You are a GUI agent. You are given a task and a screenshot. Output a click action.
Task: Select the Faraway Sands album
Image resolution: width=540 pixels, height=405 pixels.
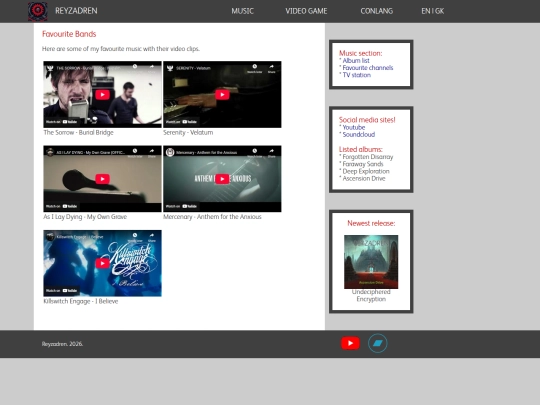pyautogui.click(x=363, y=164)
